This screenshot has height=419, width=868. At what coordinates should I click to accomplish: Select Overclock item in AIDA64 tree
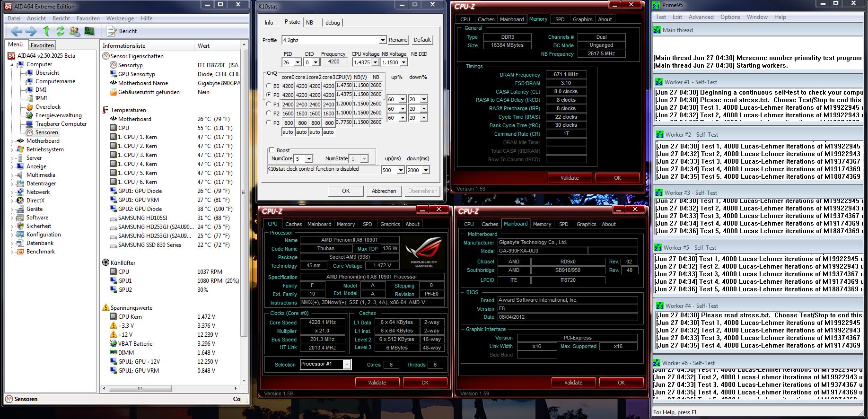pyautogui.click(x=48, y=107)
